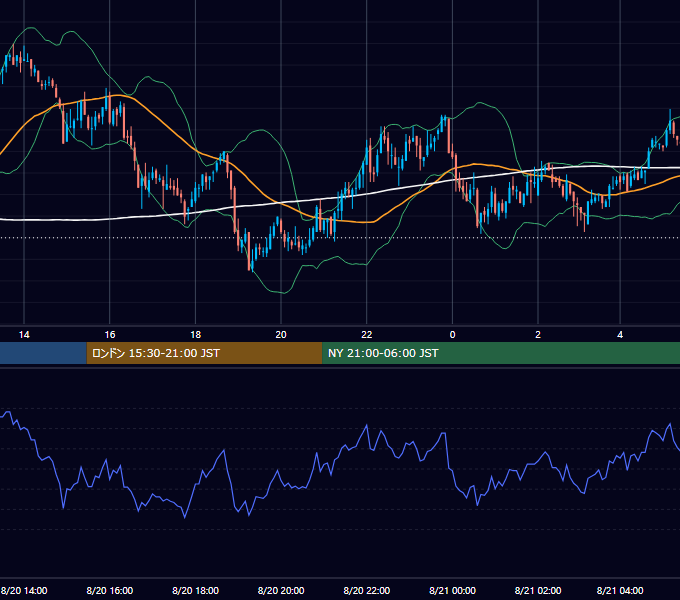Click the 14 hour label on price chart axis
680x600 pixels.
click(24, 335)
